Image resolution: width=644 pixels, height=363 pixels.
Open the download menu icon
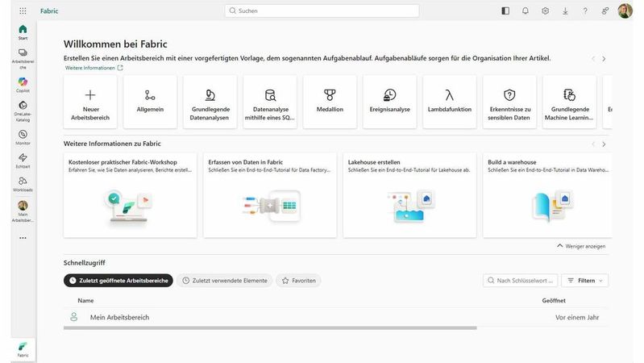point(565,11)
